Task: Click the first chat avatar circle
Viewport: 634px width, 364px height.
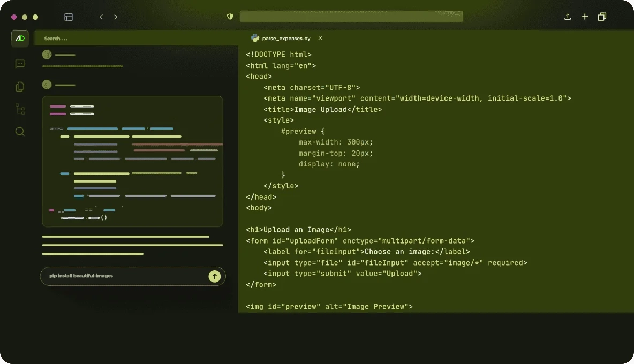Action: pos(47,55)
